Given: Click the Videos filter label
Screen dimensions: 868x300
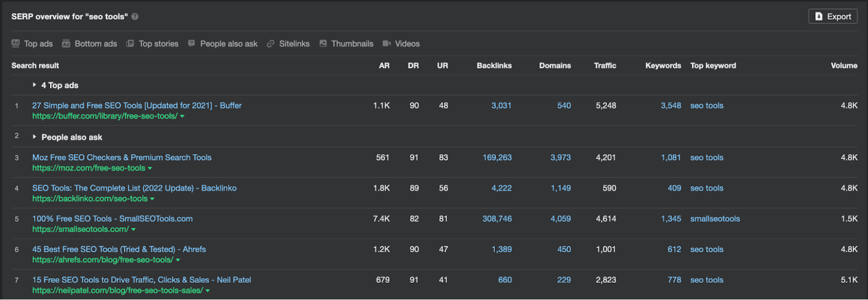Looking at the screenshot, I should (407, 43).
